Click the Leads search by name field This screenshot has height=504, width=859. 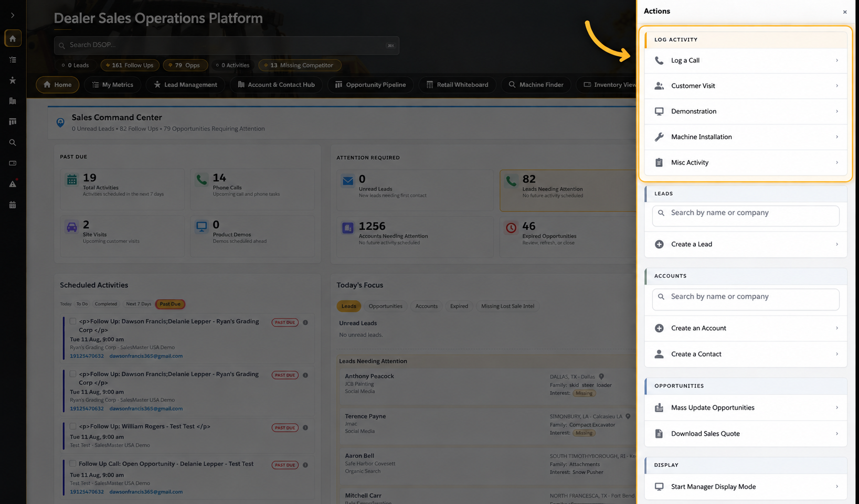click(x=746, y=216)
